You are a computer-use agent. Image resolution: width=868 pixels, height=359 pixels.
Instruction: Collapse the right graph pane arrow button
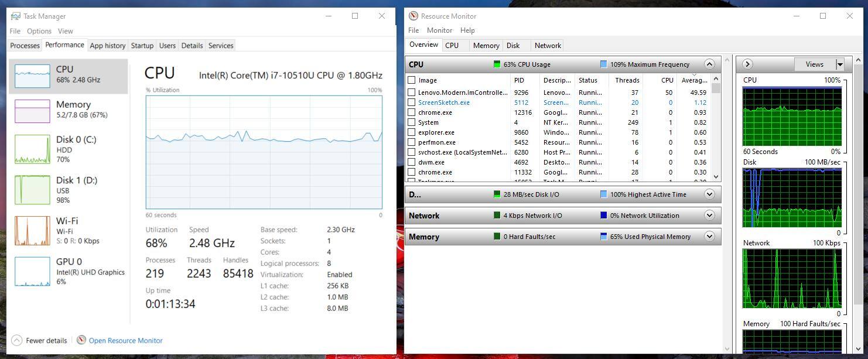[x=747, y=64]
